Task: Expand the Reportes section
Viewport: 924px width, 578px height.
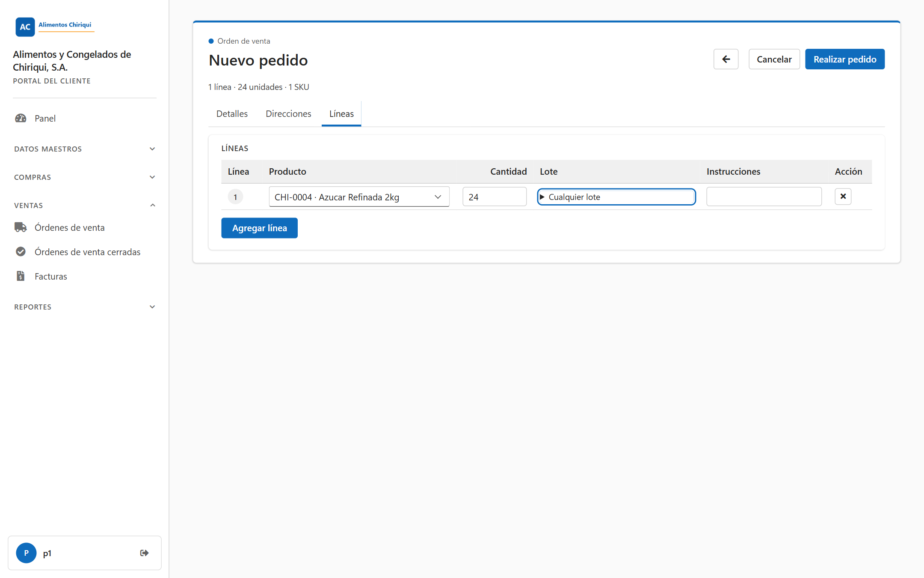Action: (x=85, y=307)
